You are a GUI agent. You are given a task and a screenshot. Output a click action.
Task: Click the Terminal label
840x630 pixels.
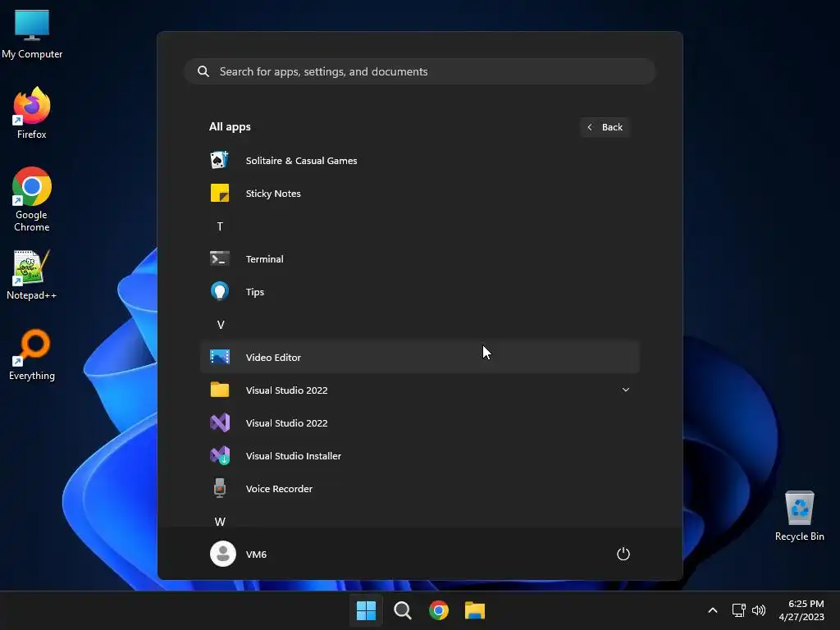pyautogui.click(x=265, y=258)
